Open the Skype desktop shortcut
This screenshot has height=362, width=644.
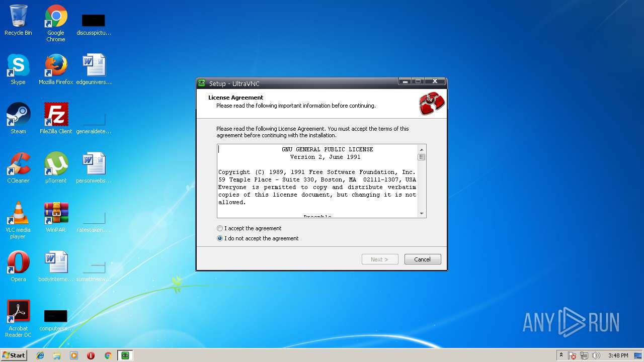click(18, 69)
